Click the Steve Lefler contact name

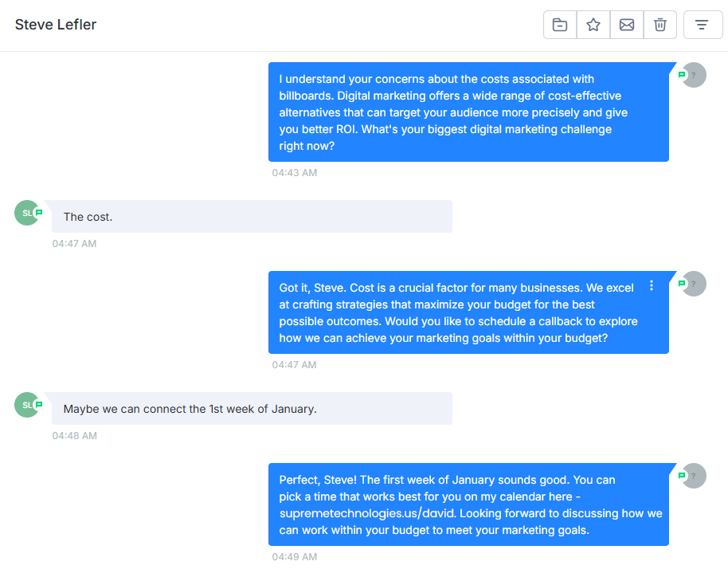(x=56, y=25)
